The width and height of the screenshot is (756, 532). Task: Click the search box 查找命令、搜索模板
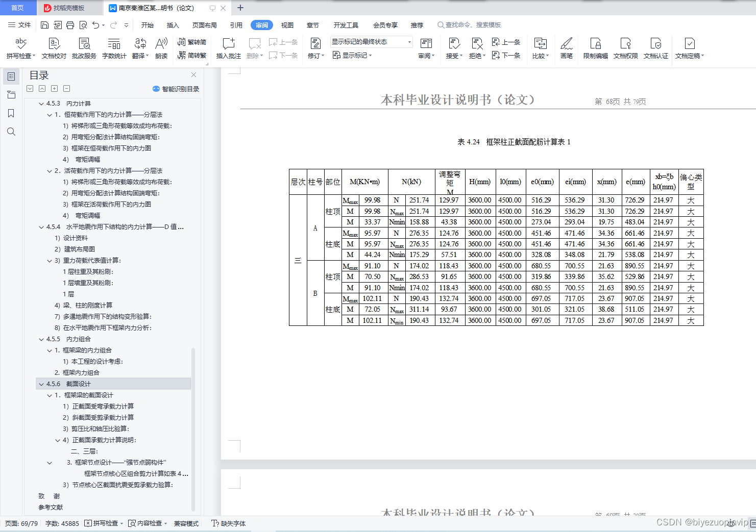tap(469, 25)
